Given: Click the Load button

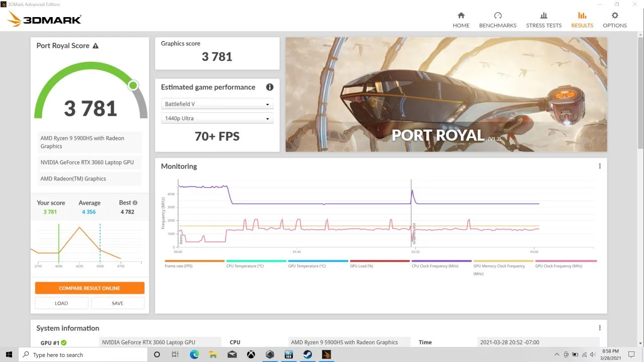Looking at the screenshot, I should click(61, 303).
